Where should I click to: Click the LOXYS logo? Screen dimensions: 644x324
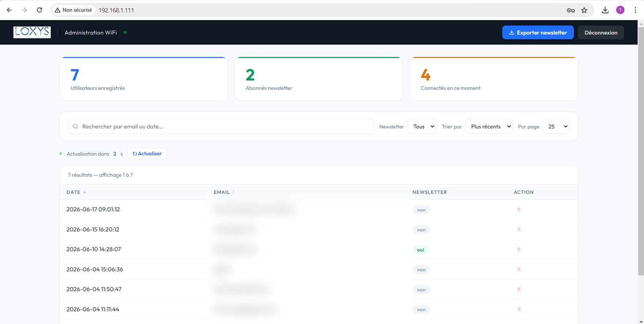coord(32,32)
